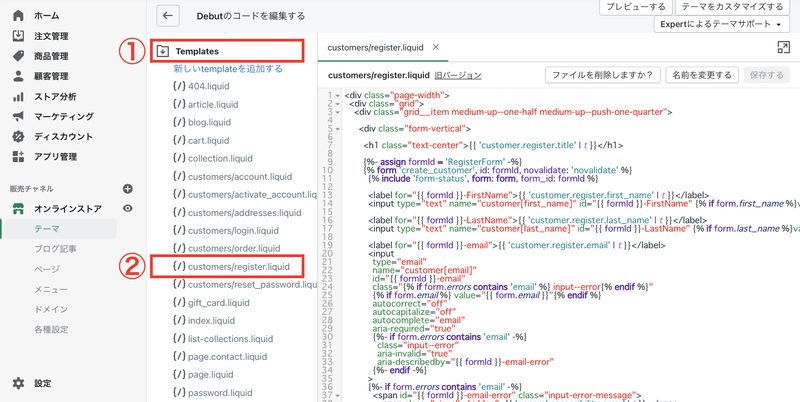
Task: Click the 販売チャネル section label
Action: click(x=31, y=189)
